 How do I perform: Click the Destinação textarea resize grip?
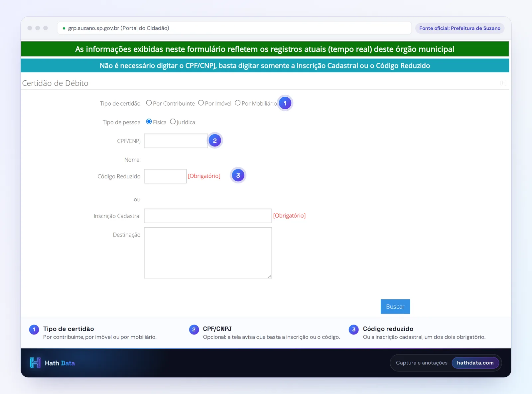(270, 276)
